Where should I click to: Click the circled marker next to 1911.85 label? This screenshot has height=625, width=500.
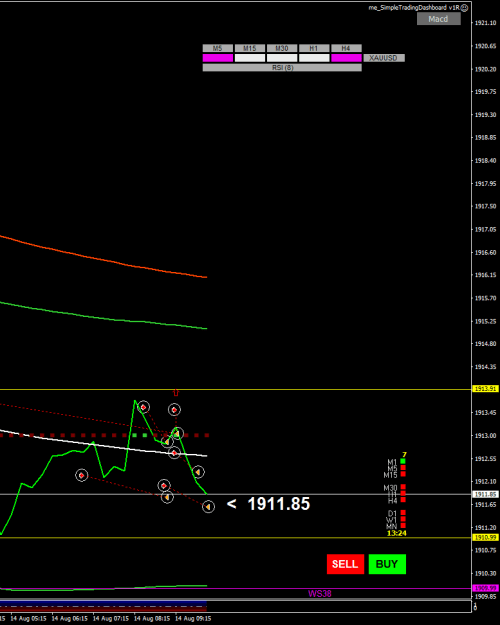(208, 507)
